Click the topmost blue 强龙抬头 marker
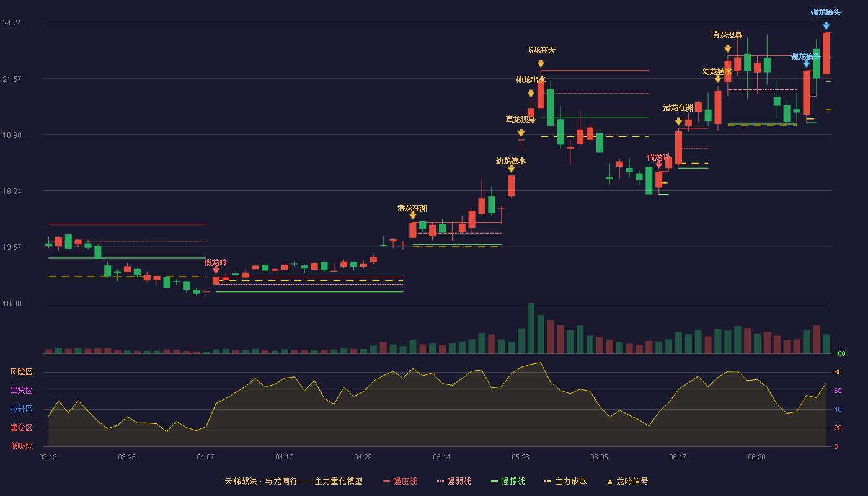This screenshot has width=868, height=496. [826, 25]
